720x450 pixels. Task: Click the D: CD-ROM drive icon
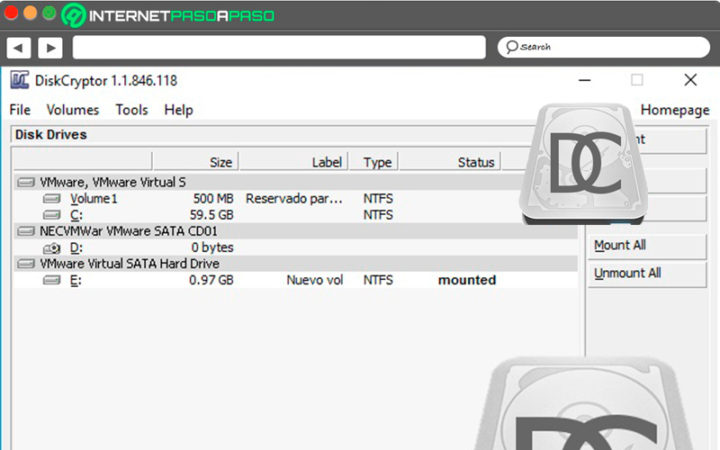point(52,248)
